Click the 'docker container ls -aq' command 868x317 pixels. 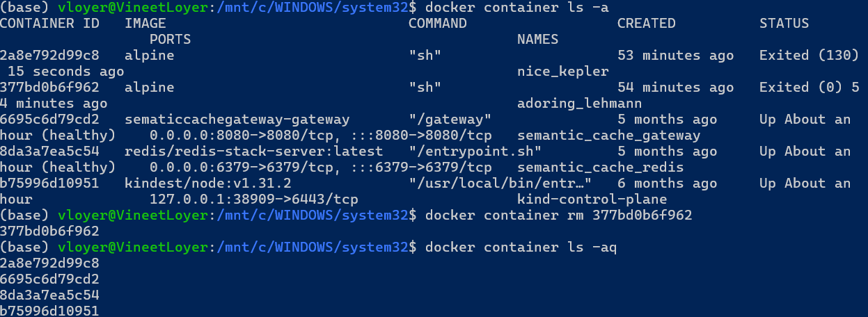pyautogui.click(x=521, y=247)
